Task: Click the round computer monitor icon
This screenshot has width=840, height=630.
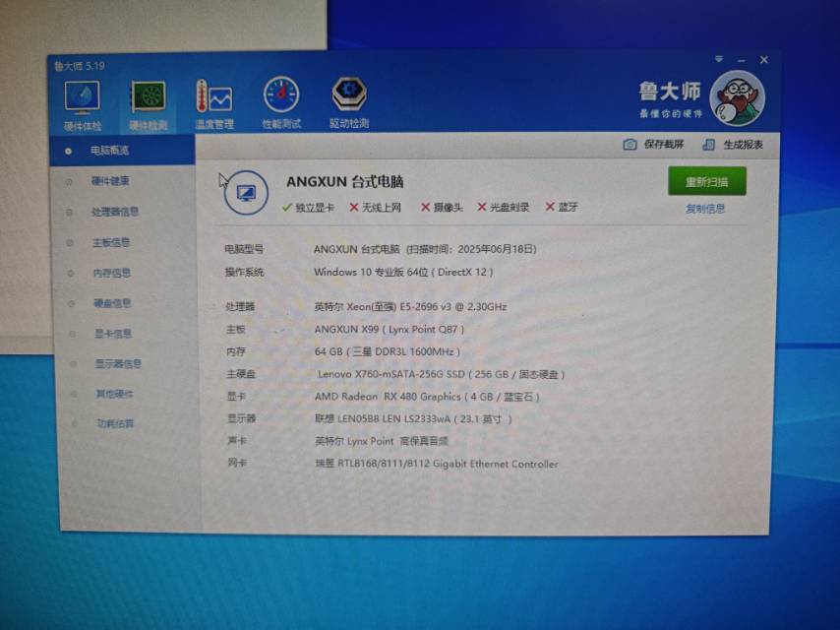Action: click(246, 193)
